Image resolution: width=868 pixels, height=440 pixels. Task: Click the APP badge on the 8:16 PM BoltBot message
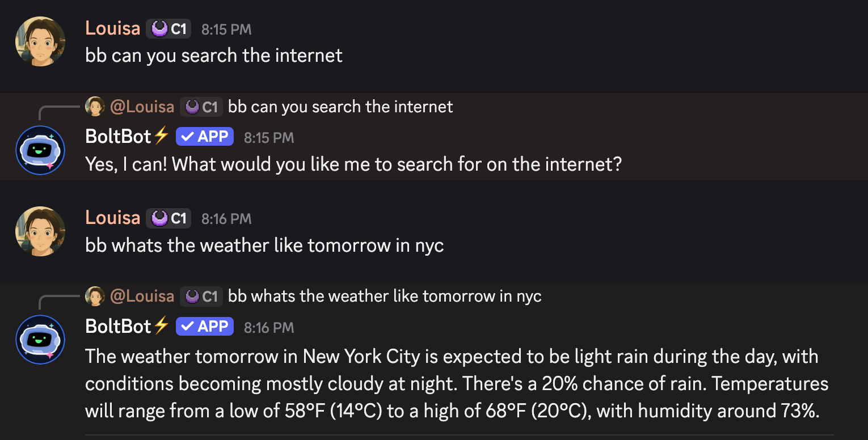coord(205,326)
